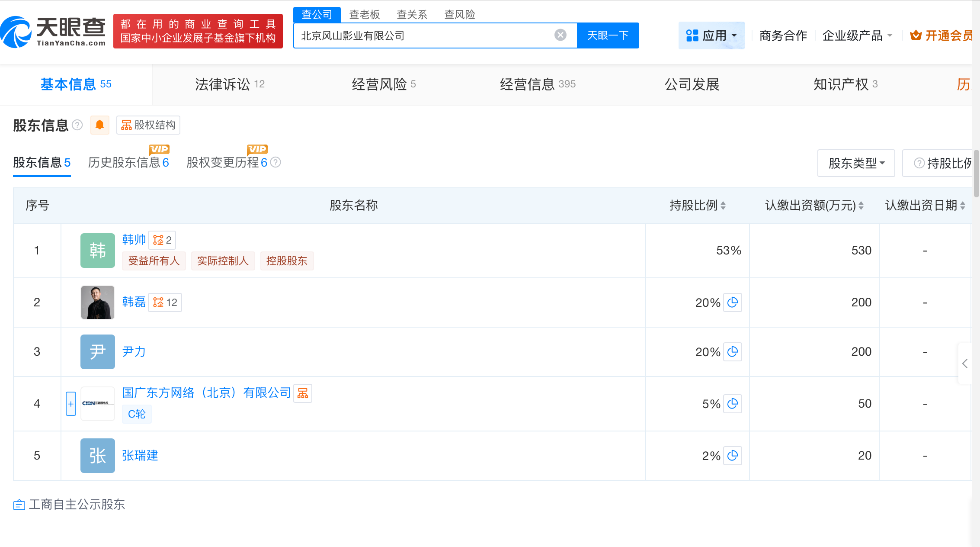
Task: Open 韩磊's relationship graph icon showing 12
Action: [165, 302]
